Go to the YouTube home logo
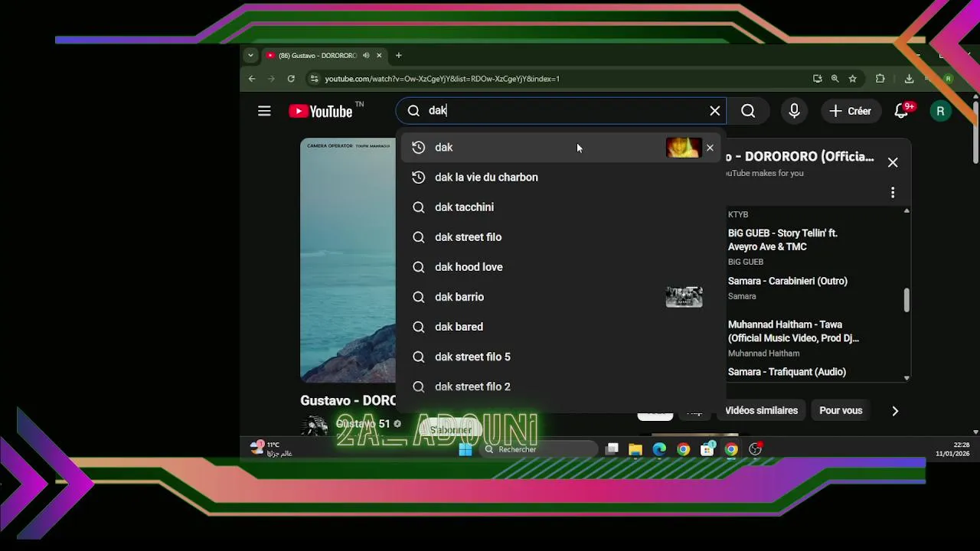 (x=320, y=112)
